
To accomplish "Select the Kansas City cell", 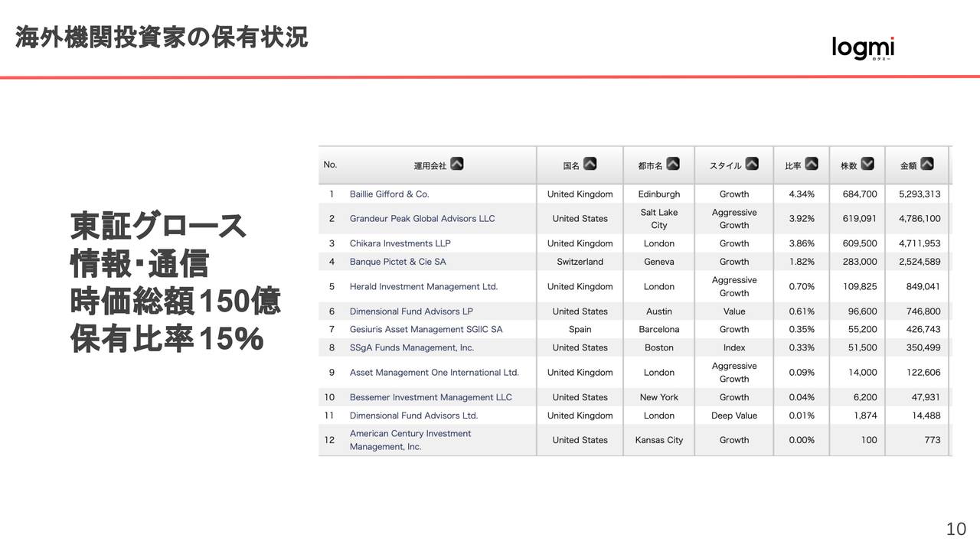I will coord(659,441).
